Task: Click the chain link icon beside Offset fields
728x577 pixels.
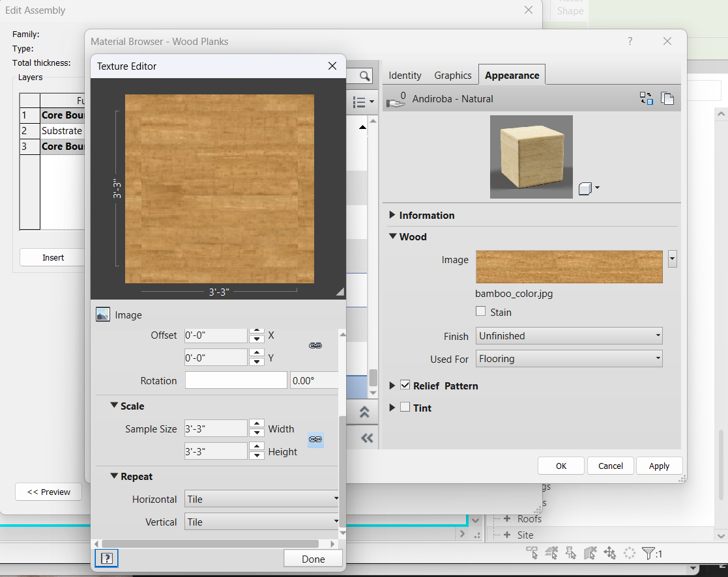Action: pyautogui.click(x=315, y=346)
